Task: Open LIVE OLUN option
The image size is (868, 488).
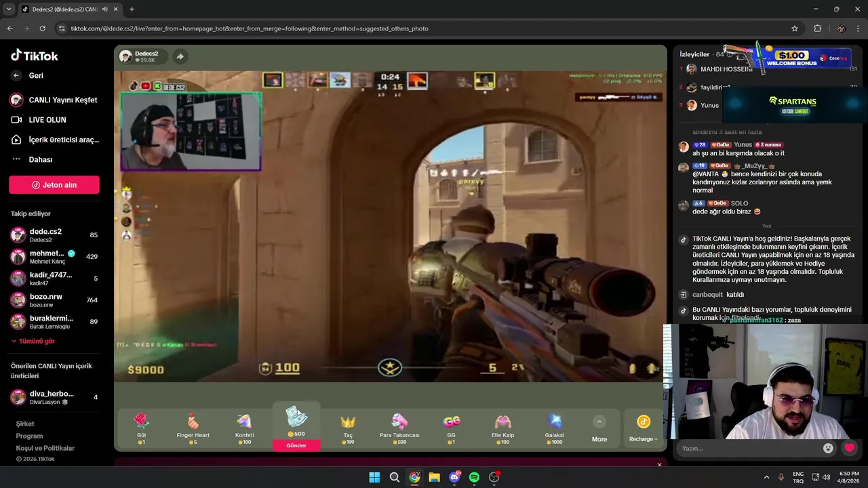Action: pos(39,120)
